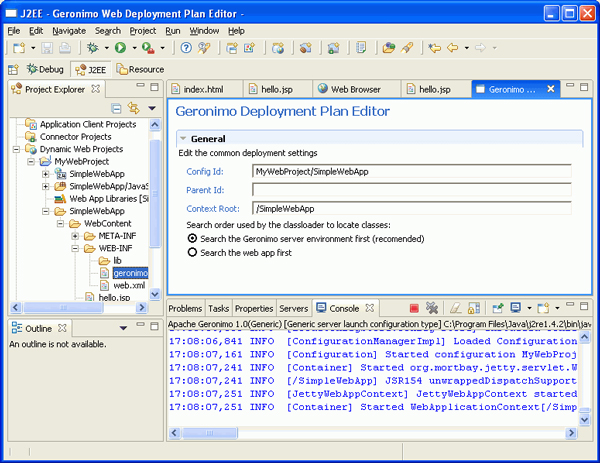
Task: Click the Print toolbar icon
Action: (x=65, y=48)
